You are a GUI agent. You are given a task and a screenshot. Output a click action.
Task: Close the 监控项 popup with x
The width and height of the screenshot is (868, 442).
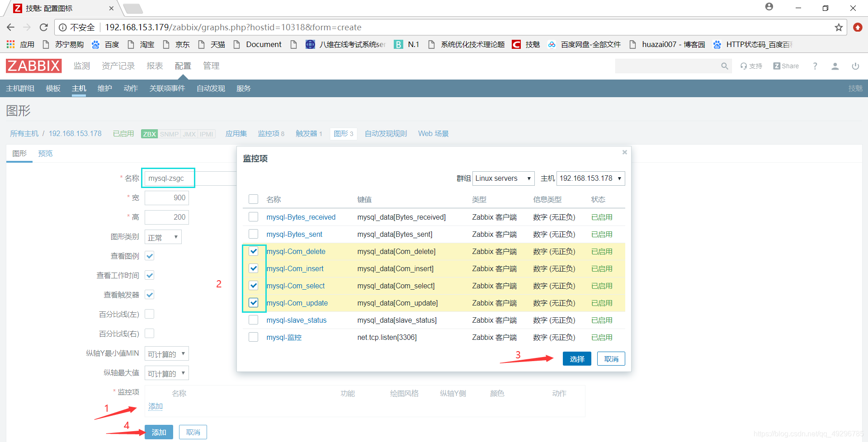coord(624,152)
